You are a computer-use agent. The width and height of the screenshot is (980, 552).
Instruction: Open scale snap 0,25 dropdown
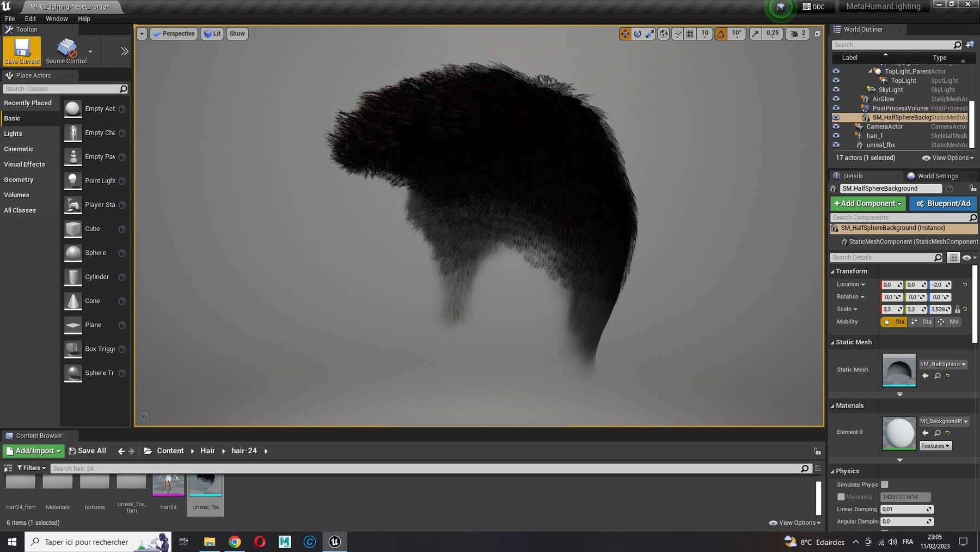(772, 34)
